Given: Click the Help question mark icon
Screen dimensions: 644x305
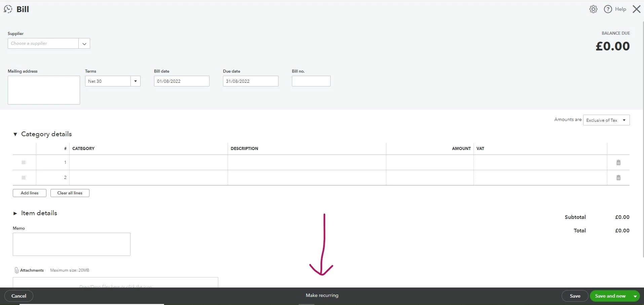Looking at the screenshot, I should pyautogui.click(x=608, y=9).
